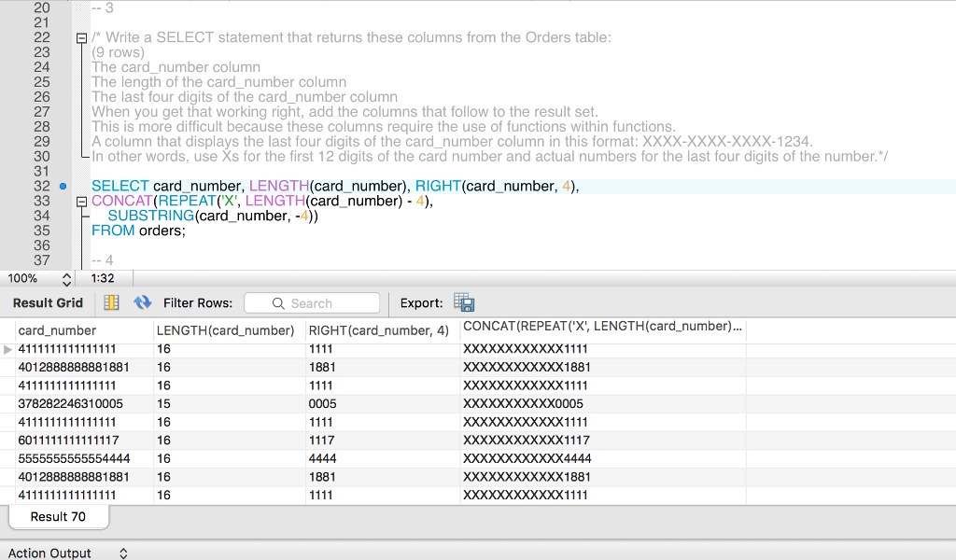Screen dimensions: 956x560
Task: Switch to the Result 70 tab
Action: [x=58, y=516]
